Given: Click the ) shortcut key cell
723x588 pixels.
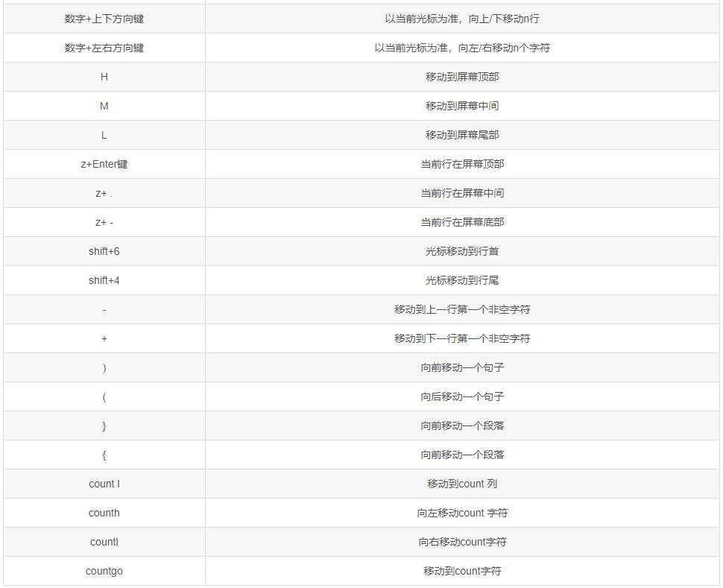Looking at the screenshot, I should [104, 367].
